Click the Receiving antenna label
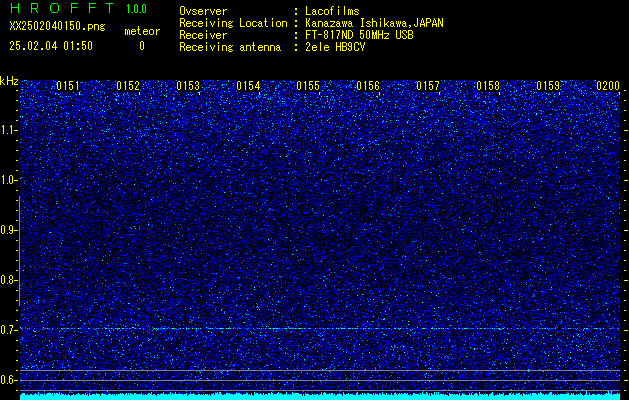 click(x=230, y=47)
